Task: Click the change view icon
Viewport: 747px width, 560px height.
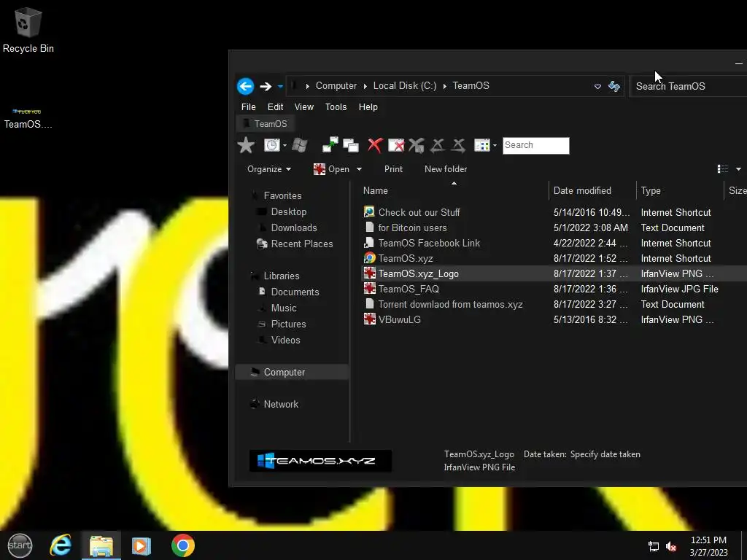Action: (x=723, y=169)
